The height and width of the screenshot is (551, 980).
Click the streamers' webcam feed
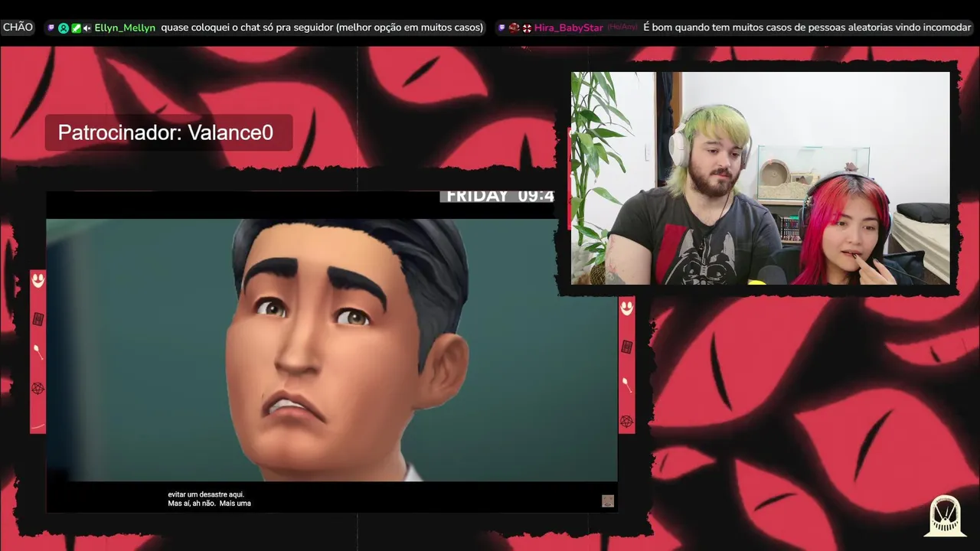click(x=760, y=178)
